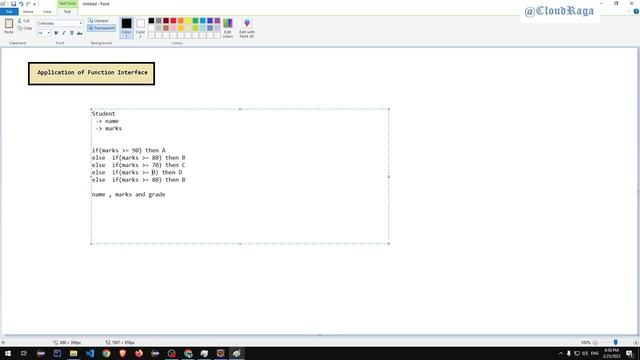Open the notification center icon

[x=630, y=353]
